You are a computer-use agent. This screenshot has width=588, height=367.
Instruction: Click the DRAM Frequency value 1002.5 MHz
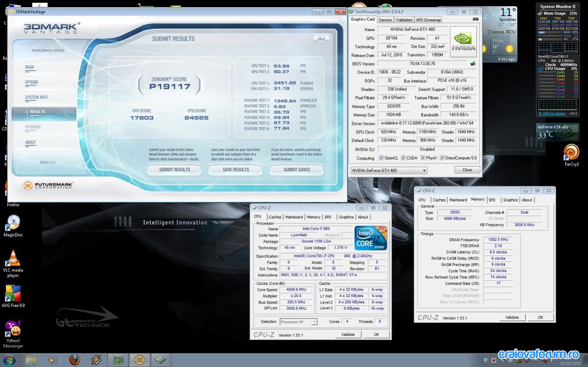tap(498, 240)
